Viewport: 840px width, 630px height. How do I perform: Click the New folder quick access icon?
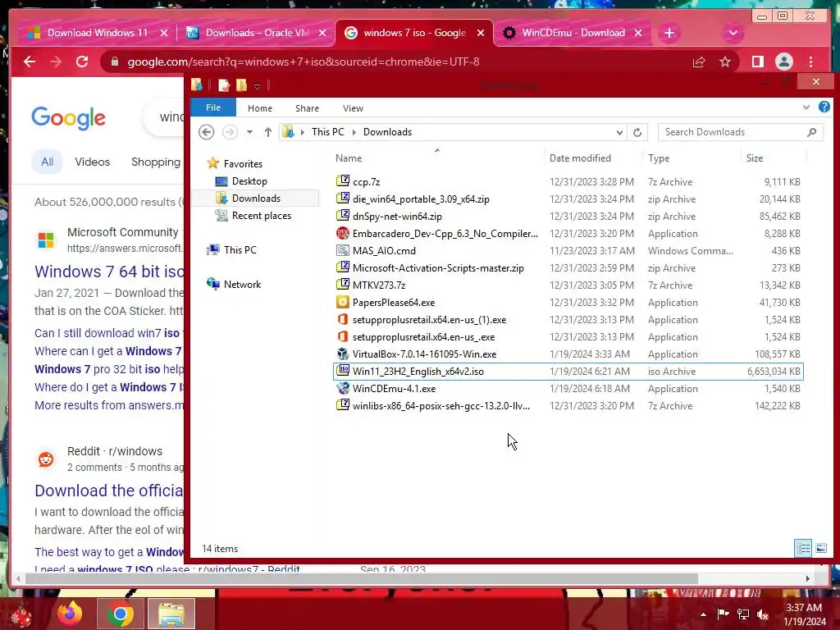tap(242, 84)
